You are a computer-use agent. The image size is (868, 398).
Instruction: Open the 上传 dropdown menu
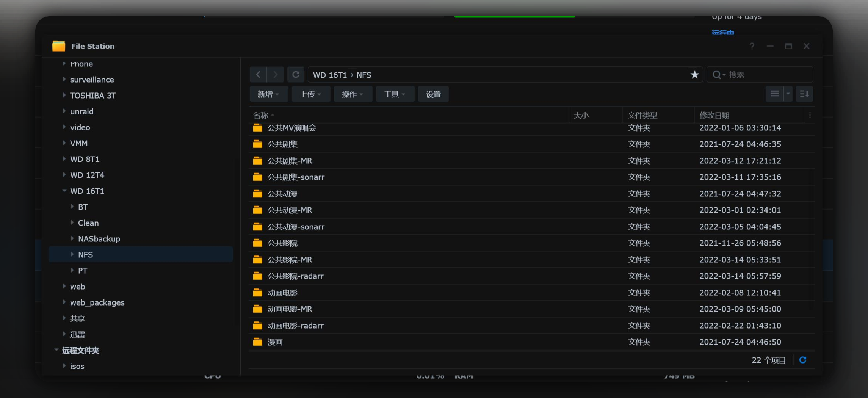point(311,94)
